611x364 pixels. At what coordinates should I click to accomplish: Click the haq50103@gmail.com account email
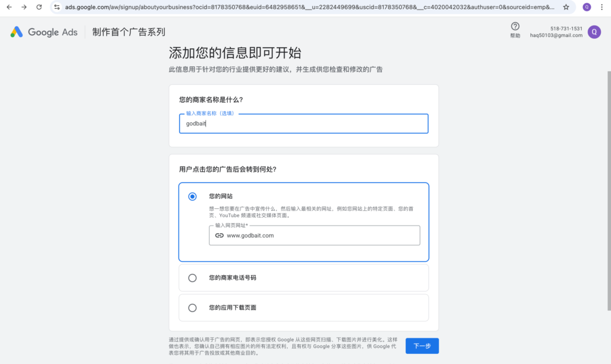[x=556, y=35]
